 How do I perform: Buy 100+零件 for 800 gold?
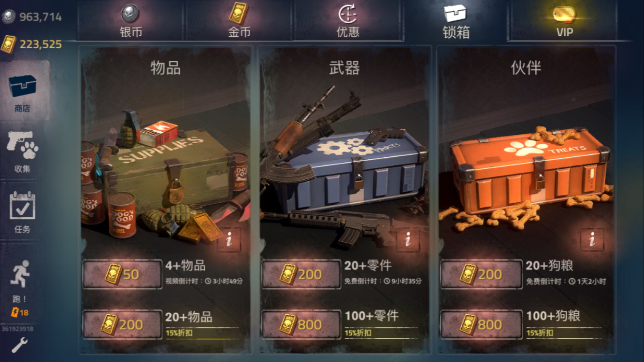pyautogui.click(x=301, y=324)
